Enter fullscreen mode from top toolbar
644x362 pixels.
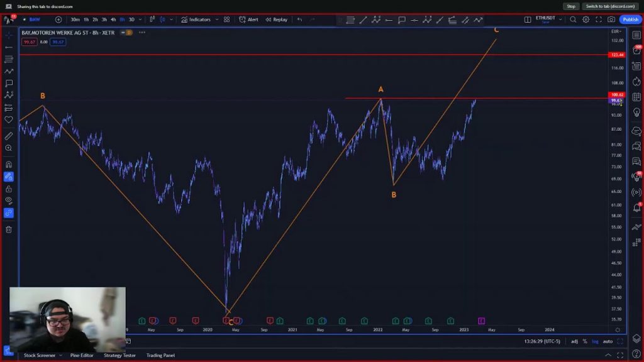click(x=599, y=19)
